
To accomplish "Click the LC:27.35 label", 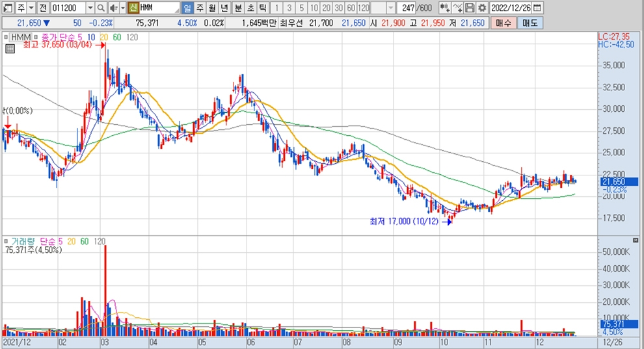I will click(x=613, y=37).
